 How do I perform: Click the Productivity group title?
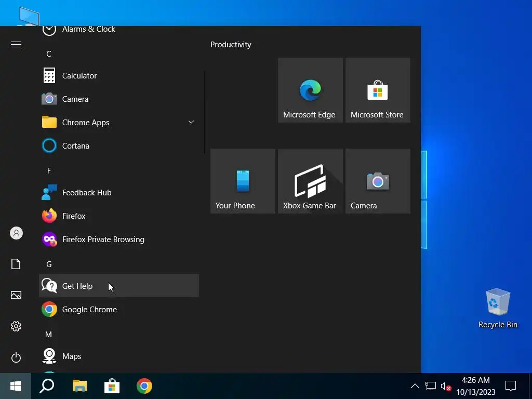point(231,45)
